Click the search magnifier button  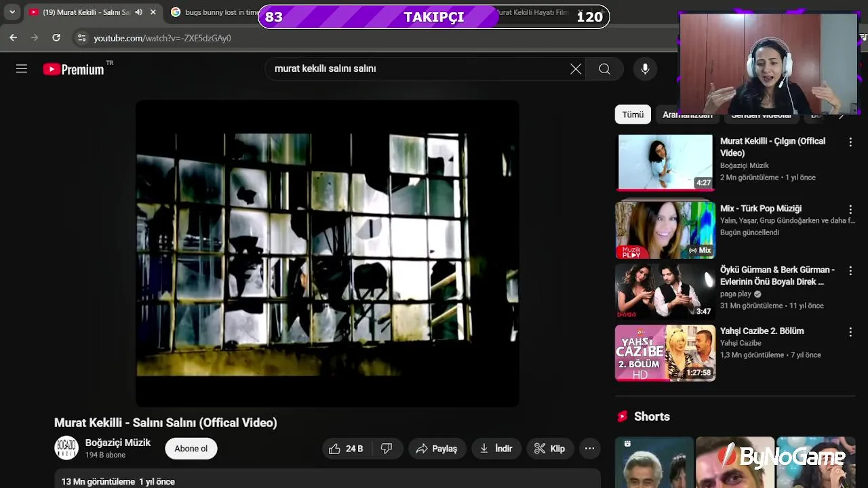point(604,68)
